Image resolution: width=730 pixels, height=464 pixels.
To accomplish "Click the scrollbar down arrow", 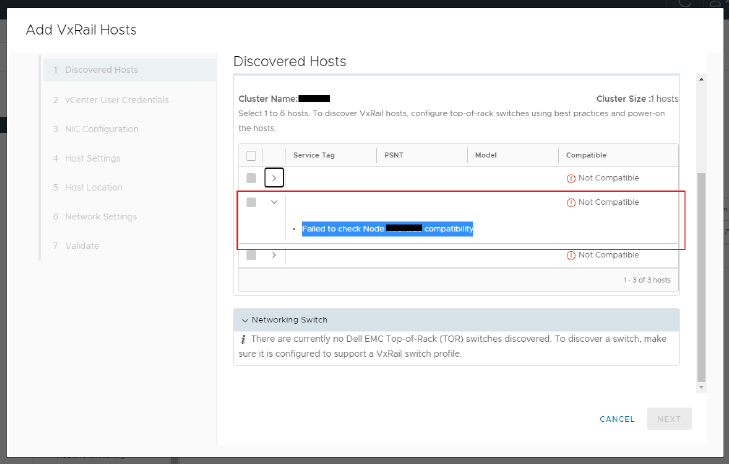I will coord(701,388).
